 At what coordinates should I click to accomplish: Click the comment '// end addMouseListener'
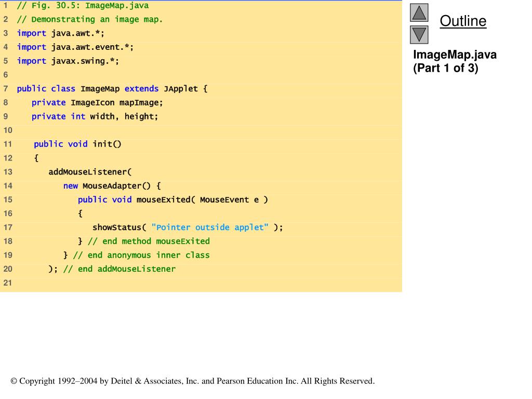pos(119,269)
